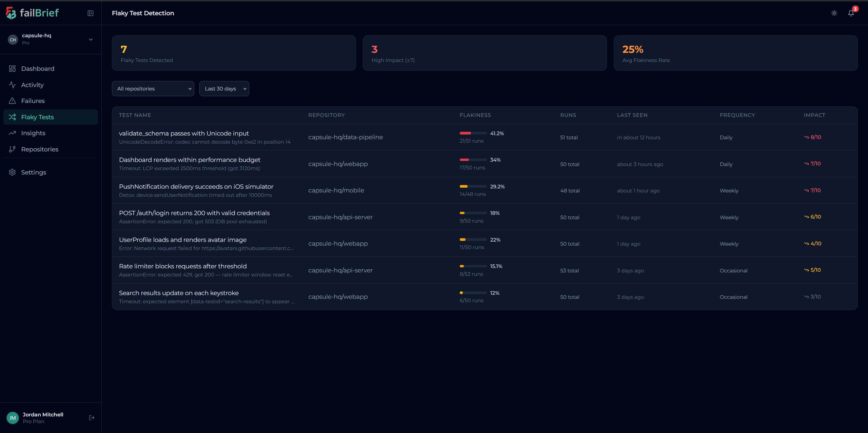Screen dimensions: 868x433
Task: Open POST /auth/login returns 200 test
Action: click(194, 213)
